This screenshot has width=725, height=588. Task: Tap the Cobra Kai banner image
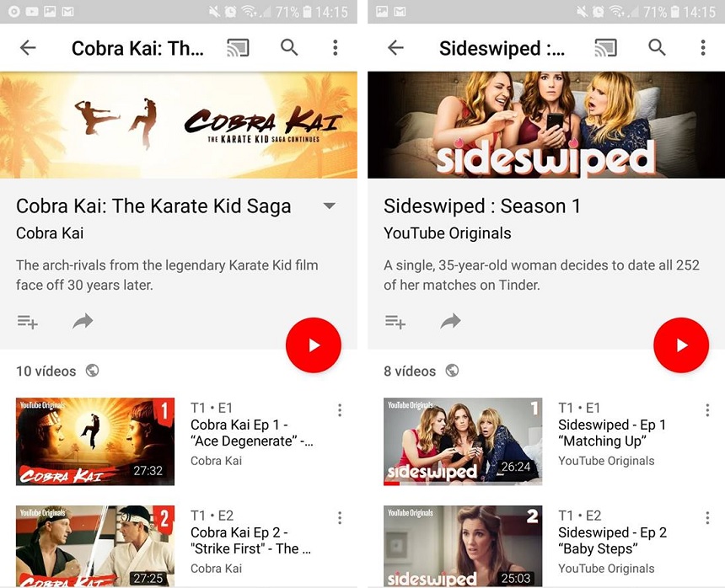[179, 125]
